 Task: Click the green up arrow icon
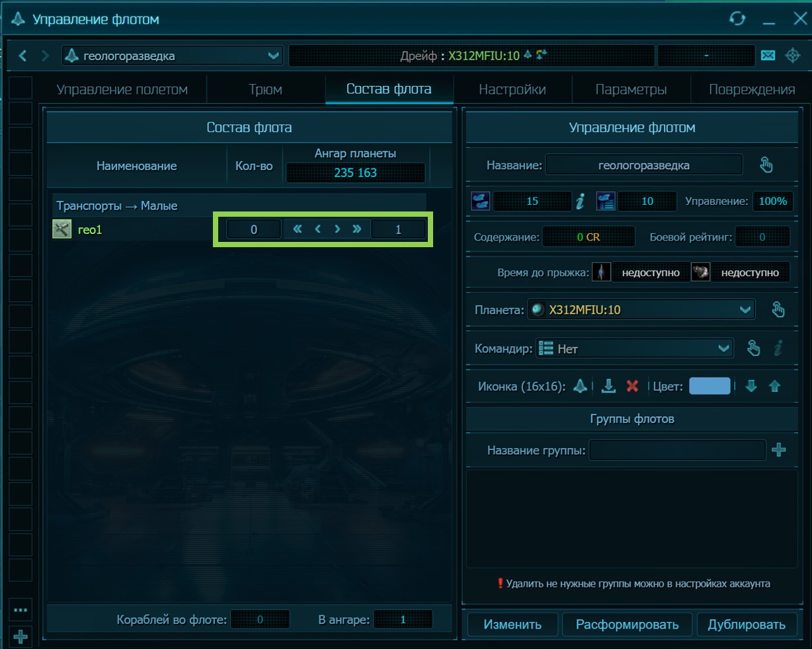(775, 386)
